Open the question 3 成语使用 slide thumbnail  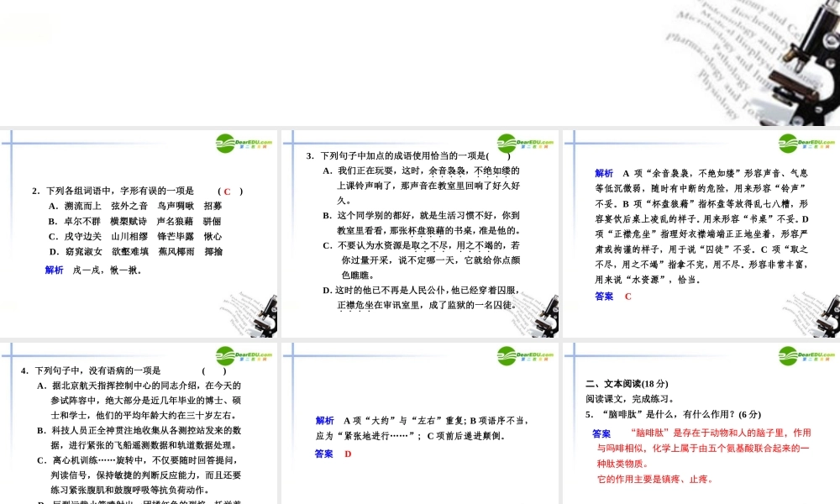click(420, 234)
